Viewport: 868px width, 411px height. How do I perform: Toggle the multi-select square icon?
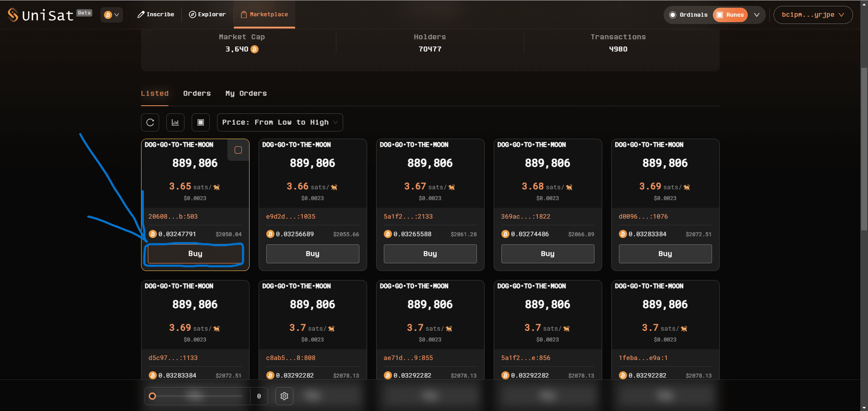tap(201, 122)
